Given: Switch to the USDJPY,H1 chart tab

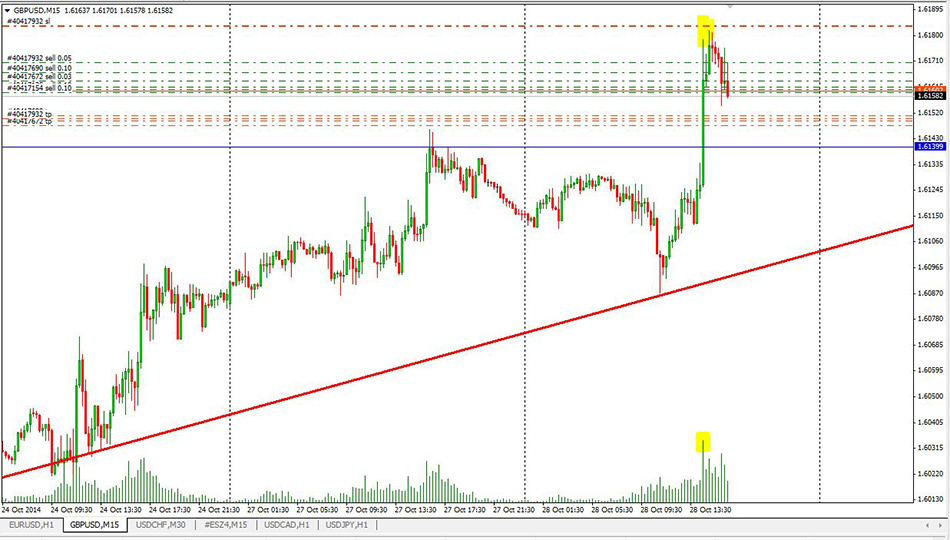Looking at the screenshot, I should click(347, 524).
